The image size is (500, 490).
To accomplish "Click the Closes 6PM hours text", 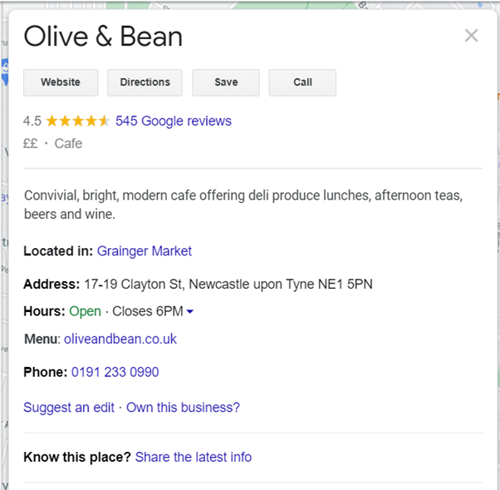I will point(148,311).
